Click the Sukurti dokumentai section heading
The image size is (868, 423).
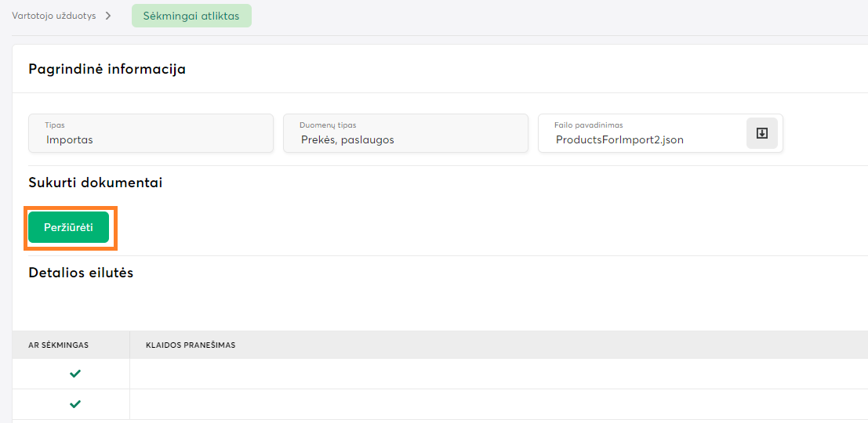(x=95, y=183)
